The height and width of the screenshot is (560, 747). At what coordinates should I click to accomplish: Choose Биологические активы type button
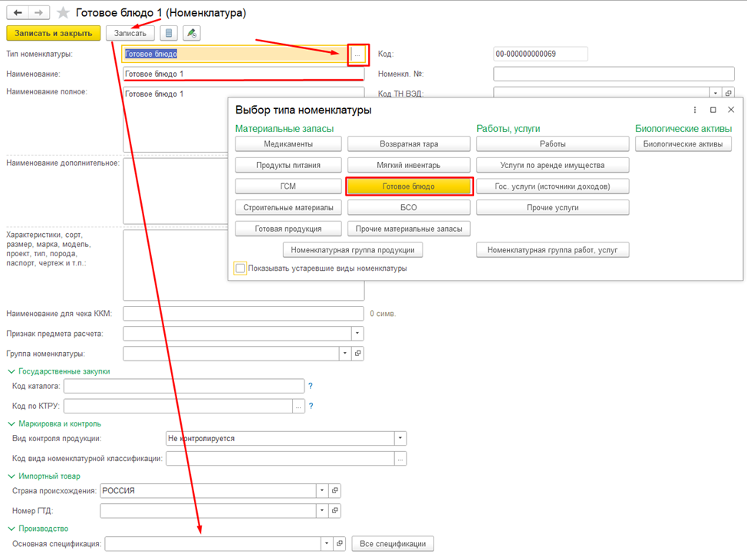point(683,144)
